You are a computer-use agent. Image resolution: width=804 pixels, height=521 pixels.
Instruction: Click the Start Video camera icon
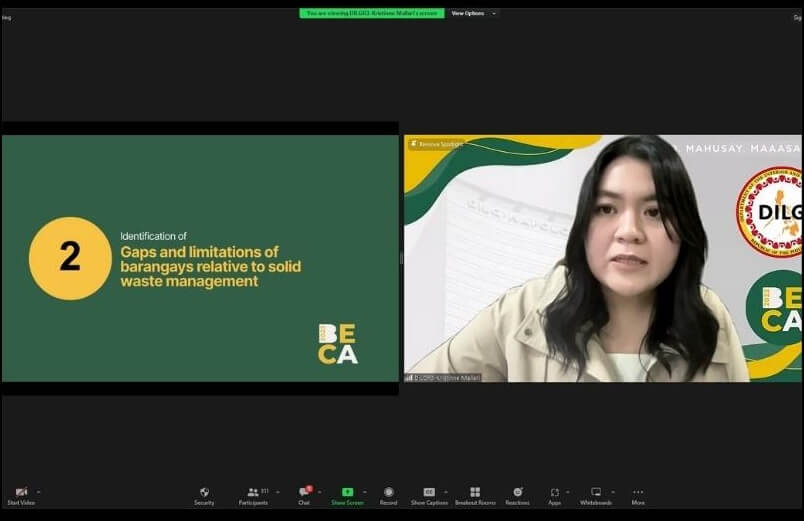pyautogui.click(x=21, y=493)
